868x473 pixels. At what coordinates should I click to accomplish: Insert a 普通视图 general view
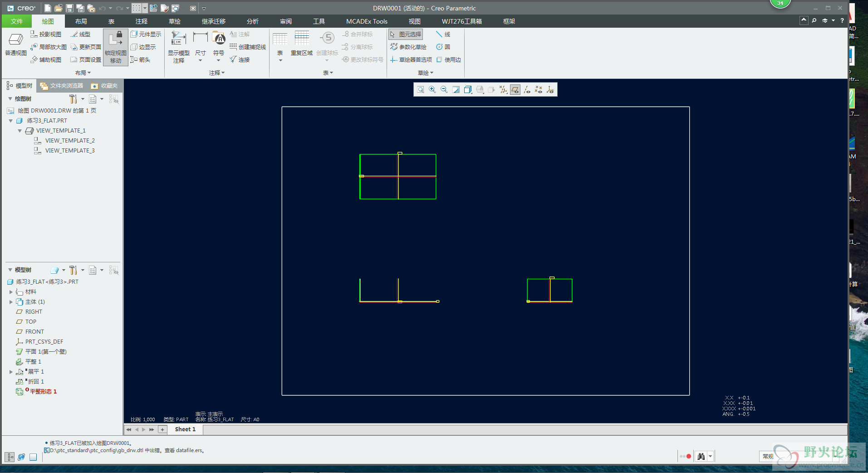point(16,44)
